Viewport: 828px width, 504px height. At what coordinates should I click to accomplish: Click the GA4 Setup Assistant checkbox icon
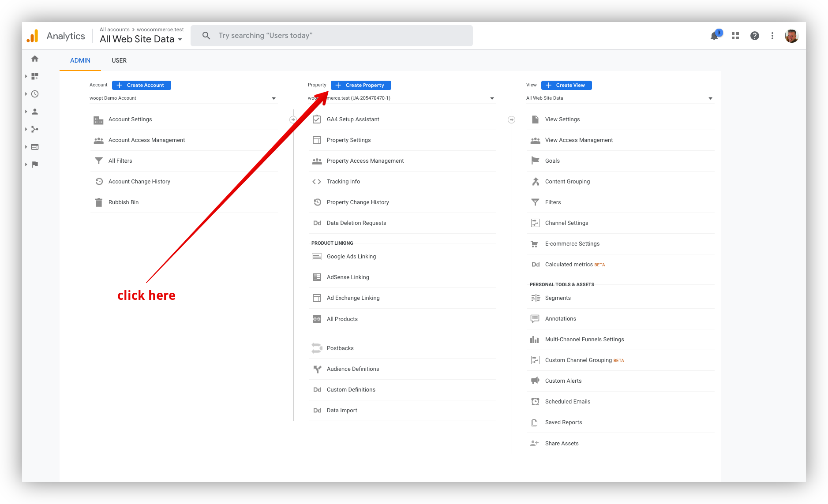coord(317,119)
